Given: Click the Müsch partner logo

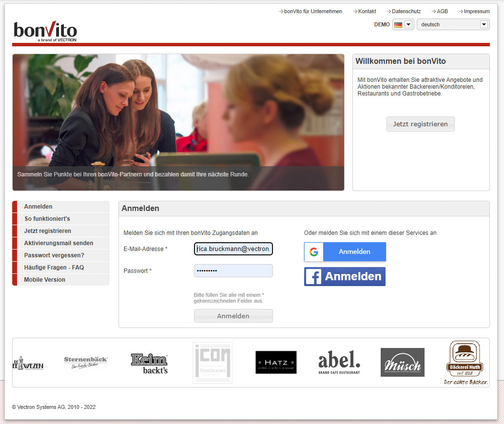Looking at the screenshot, I should (x=403, y=362).
